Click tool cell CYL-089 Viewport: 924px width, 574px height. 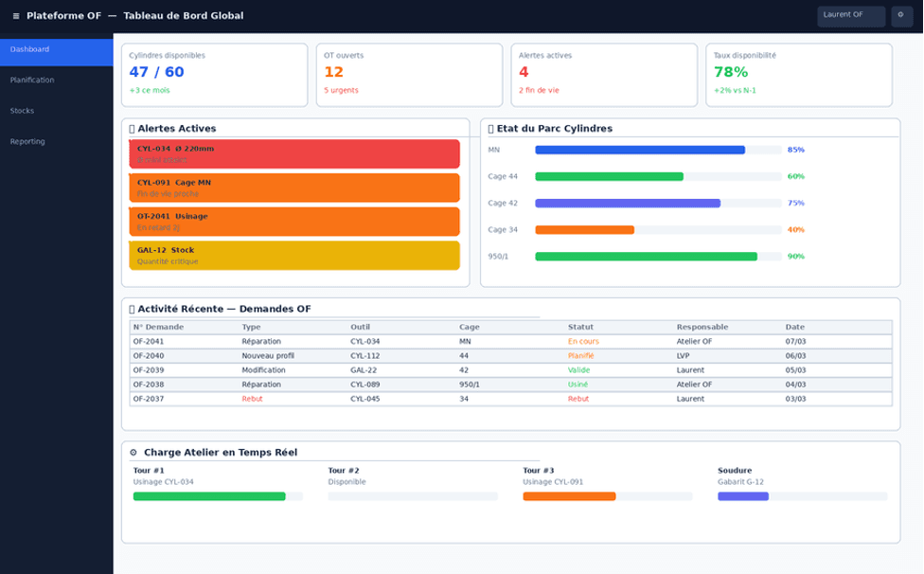pos(364,385)
